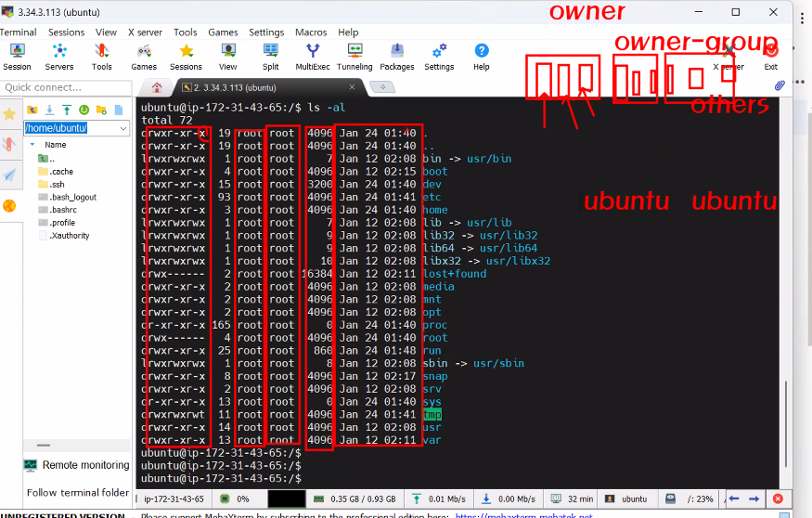Screen dimensions: 812x518
Task: Click the 0.00 Mb/s download status entry
Action: (509, 499)
